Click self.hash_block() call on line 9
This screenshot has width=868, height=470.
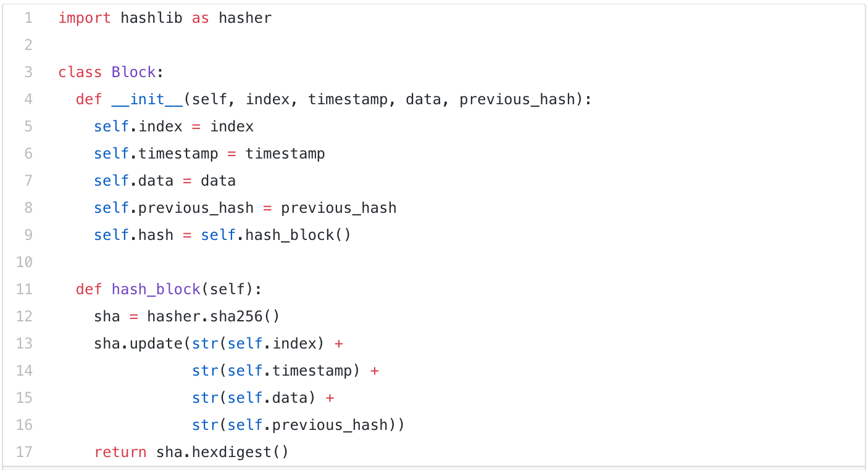coord(276,235)
